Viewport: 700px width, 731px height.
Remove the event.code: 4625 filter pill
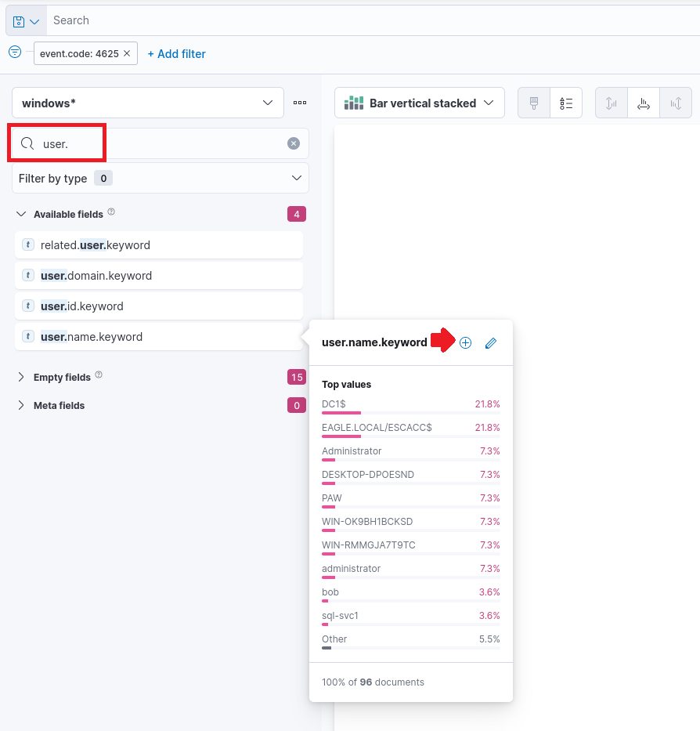click(127, 53)
